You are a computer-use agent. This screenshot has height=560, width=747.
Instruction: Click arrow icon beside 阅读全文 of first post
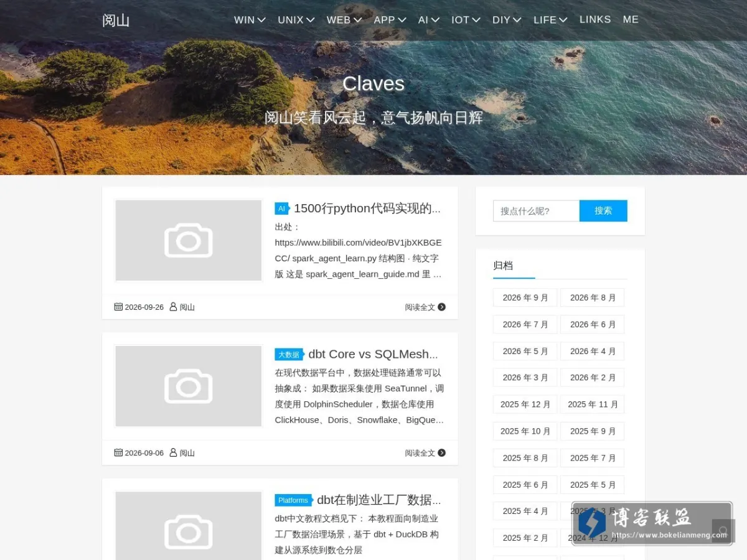tap(442, 307)
